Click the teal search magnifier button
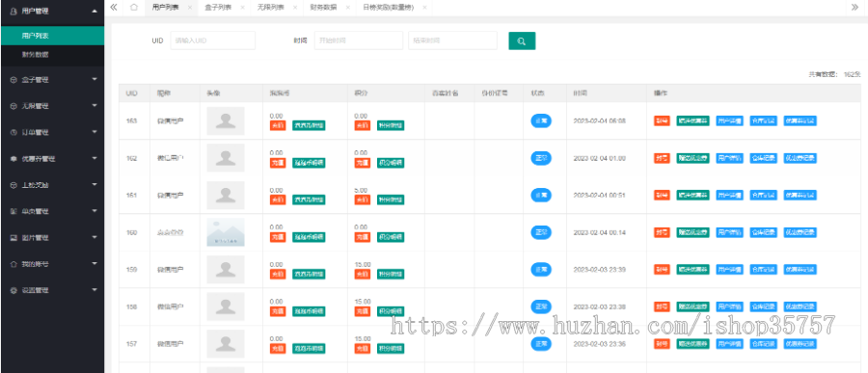This screenshot has height=373, width=868. point(522,40)
